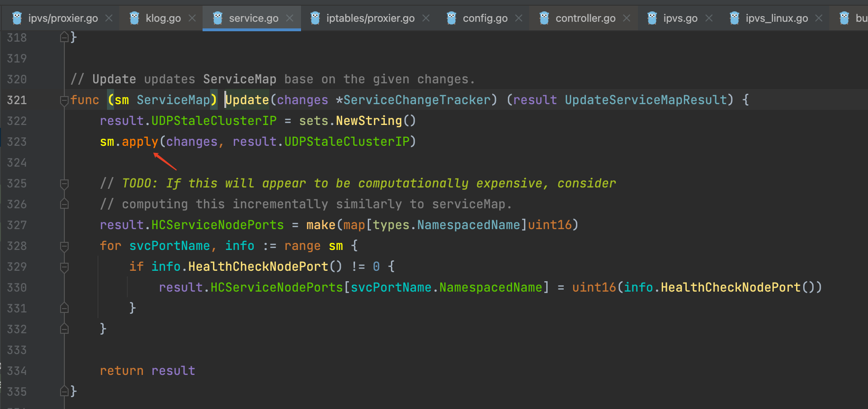Open the iptables/proxier.go tab
The image size is (868, 409).
(x=370, y=18)
